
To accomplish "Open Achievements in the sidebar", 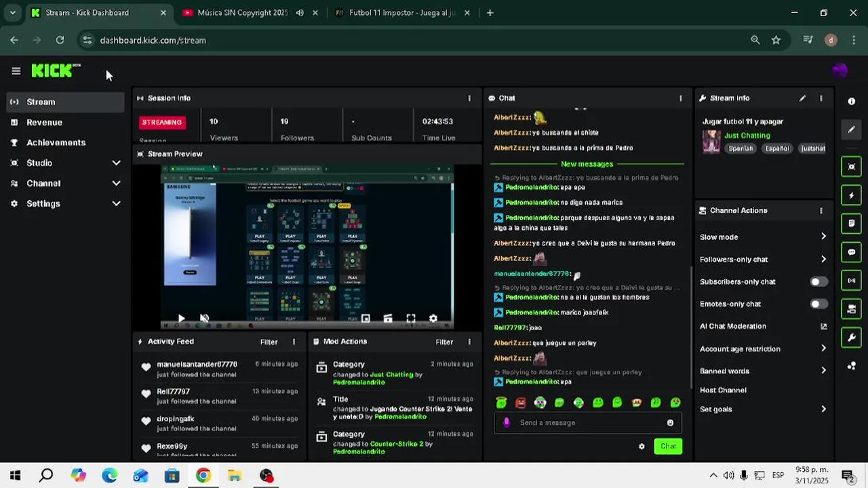I will 66,143.
